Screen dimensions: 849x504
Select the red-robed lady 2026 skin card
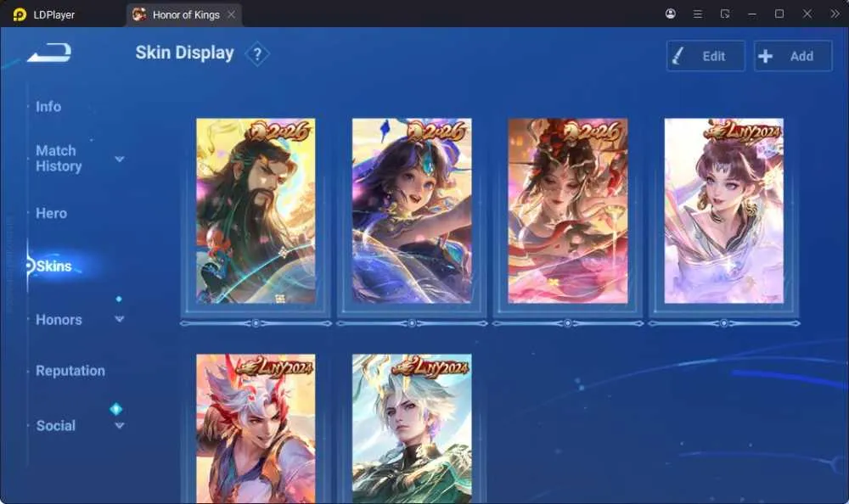point(567,210)
